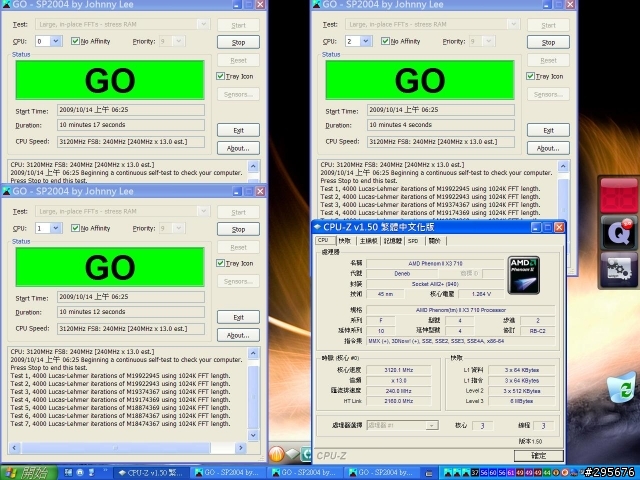
Task: Open the Windows Start button
Action: click(29, 473)
